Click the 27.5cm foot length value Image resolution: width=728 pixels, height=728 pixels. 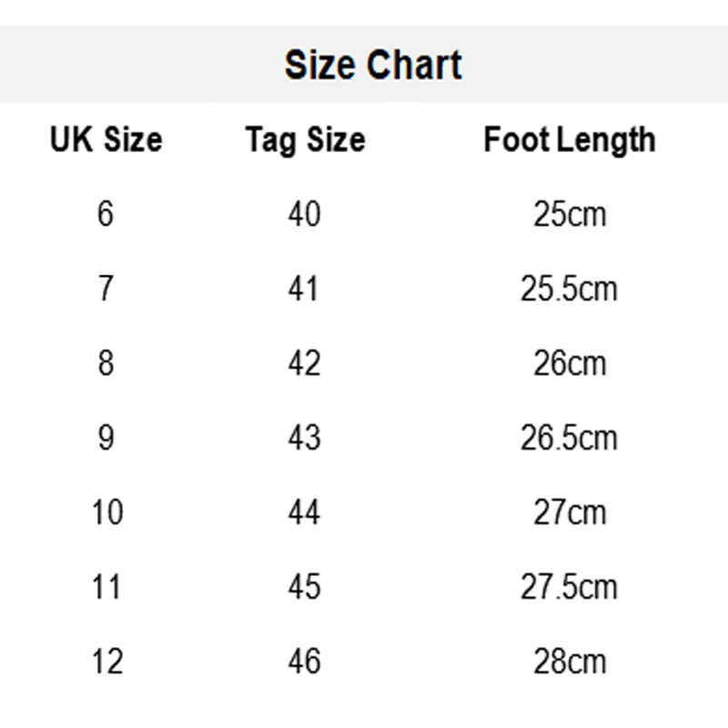point(569,587)
